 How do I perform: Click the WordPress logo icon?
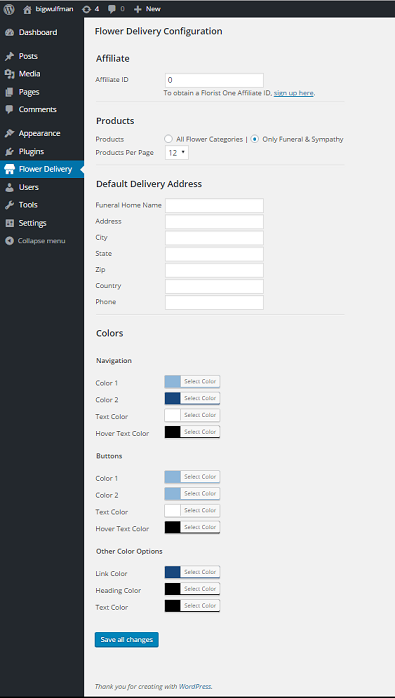pyautogui.click(x=9, y=9)
